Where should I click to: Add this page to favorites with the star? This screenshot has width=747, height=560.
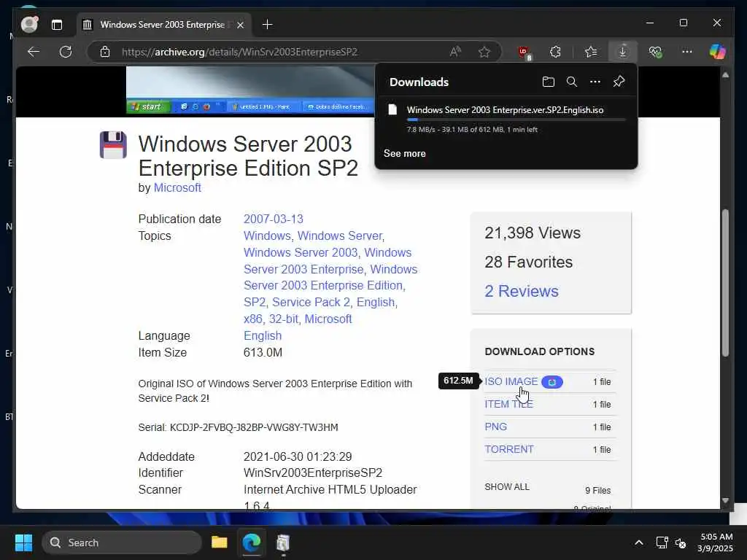(484, 52)
